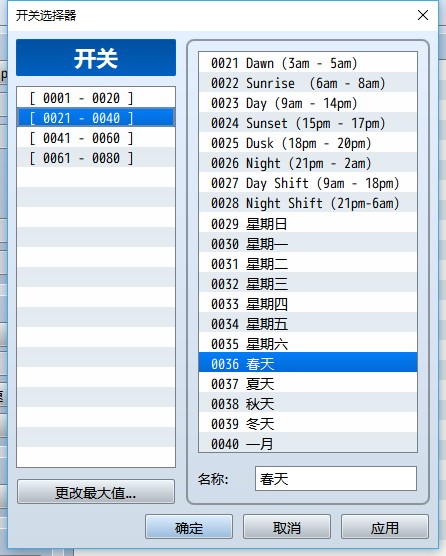Apply changes with 应用 button
Screen dimensions: 446x556
pyautogui.click(x=385, y=527)
